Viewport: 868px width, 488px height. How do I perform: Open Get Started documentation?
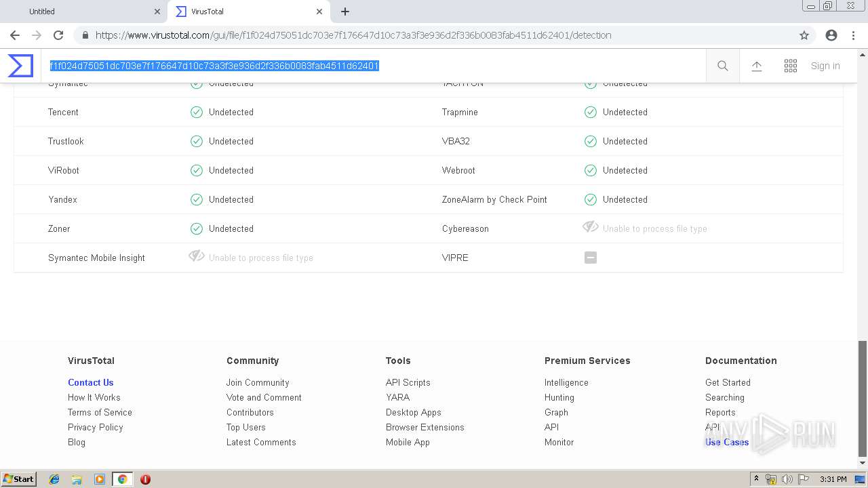[x=728, y=382]
